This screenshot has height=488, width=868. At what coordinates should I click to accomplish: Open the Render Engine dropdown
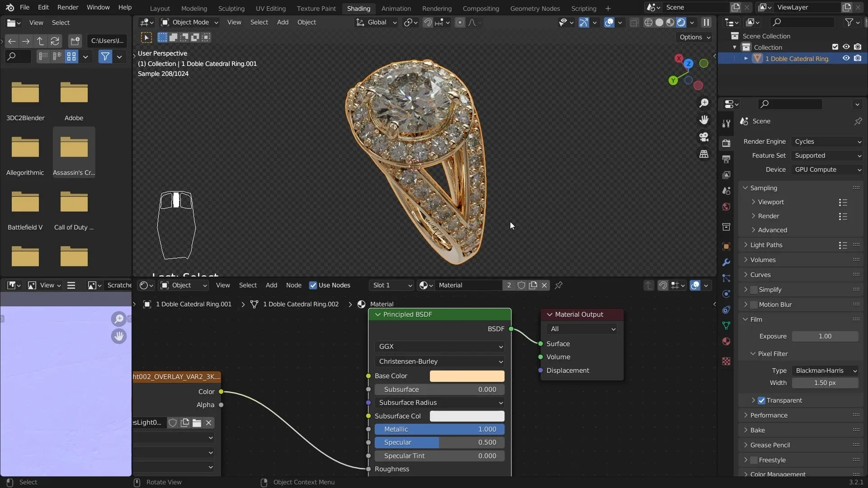[x=827, y=141]
